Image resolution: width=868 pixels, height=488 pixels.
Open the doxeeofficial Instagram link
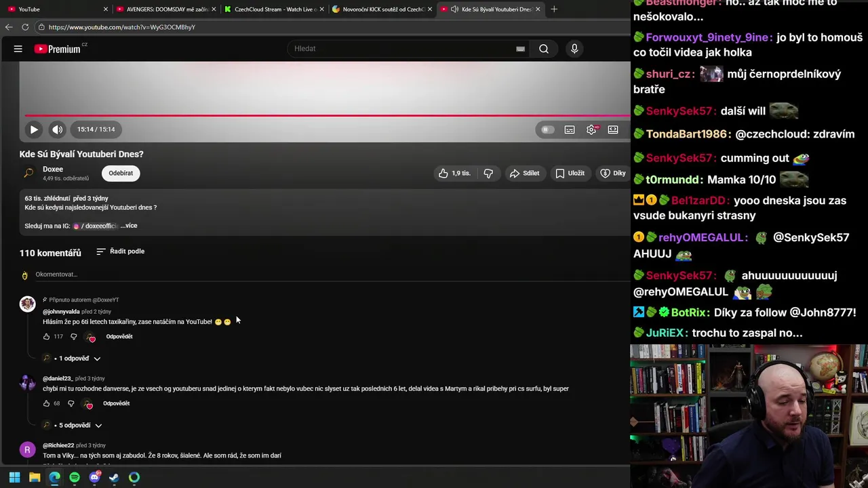pyautogui.click(x=96, y=226)
